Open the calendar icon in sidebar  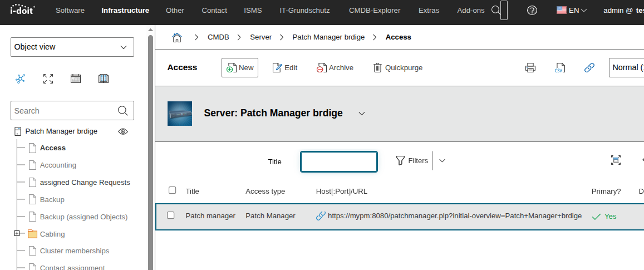point(76,78)
